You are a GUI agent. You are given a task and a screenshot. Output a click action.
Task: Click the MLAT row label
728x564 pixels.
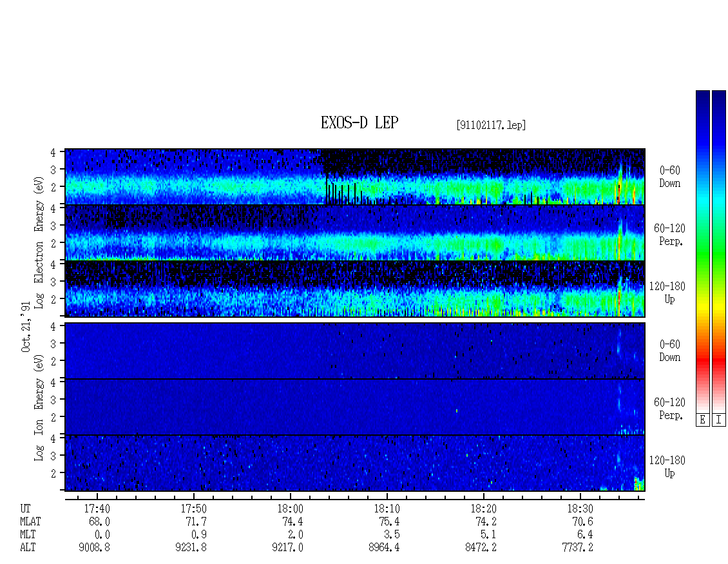tap(30, 521)
